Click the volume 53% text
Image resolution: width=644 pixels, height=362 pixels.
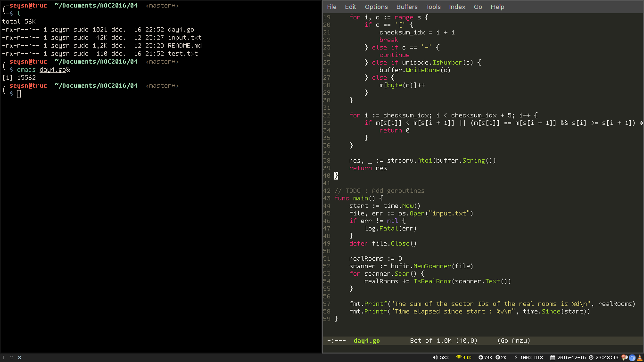point(444,358)
